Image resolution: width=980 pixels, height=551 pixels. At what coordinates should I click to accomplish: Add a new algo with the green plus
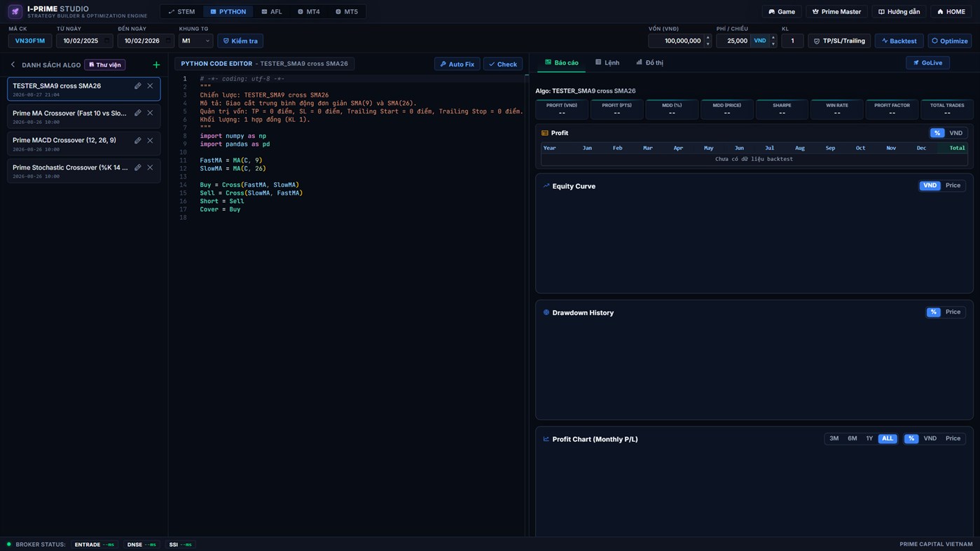tap(156, 64)
